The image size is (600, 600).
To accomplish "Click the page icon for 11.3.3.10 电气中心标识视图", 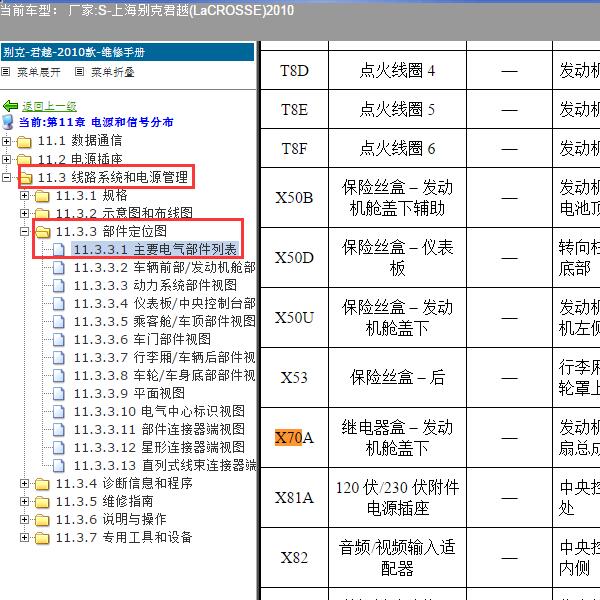I will tap(59, 411).
